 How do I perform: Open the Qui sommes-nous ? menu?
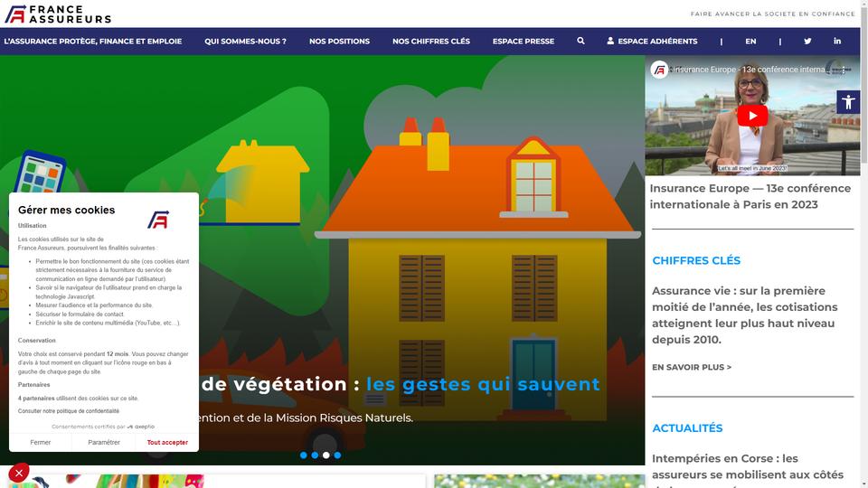245,41
